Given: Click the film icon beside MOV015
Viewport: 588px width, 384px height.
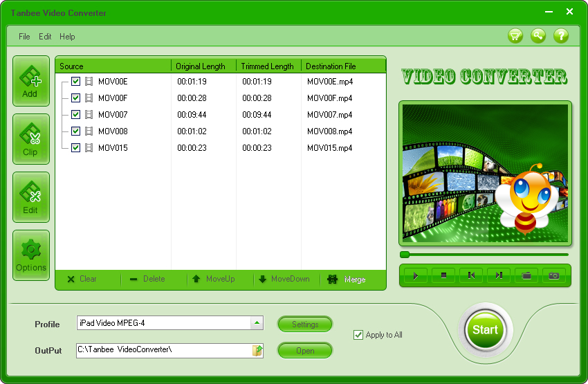Looking at the screenshot, I should click(89, 148).
